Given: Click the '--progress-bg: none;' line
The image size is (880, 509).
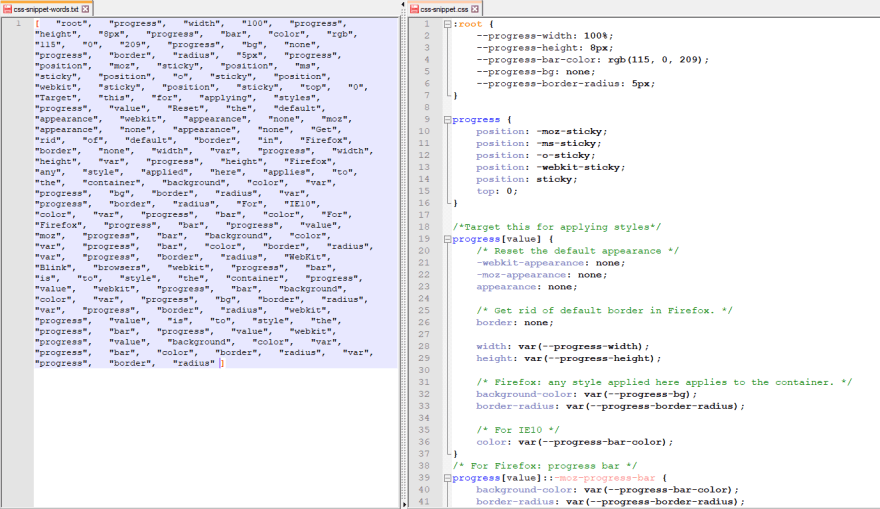Looking at the screenshot, I should coord(535,72).
